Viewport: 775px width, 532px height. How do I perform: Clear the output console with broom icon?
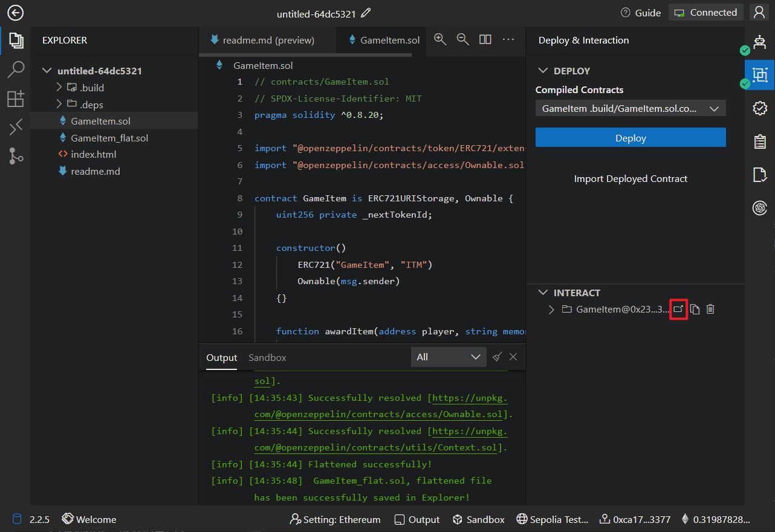click(x=497, y=357)
